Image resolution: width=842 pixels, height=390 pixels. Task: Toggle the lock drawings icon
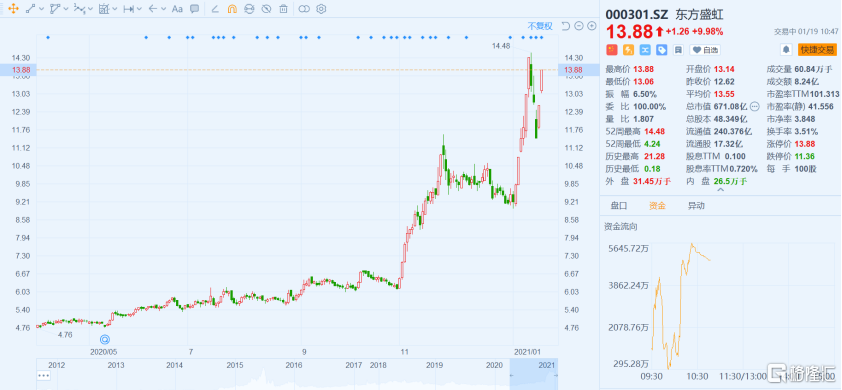(249, 9)
